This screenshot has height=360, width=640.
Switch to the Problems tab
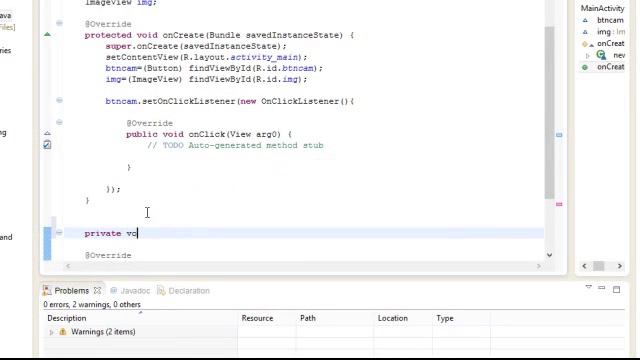pyautogui.click(x=71, y=291)
